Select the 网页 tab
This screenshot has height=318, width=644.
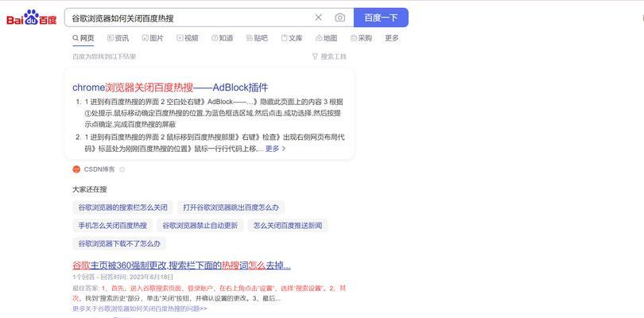83,38
